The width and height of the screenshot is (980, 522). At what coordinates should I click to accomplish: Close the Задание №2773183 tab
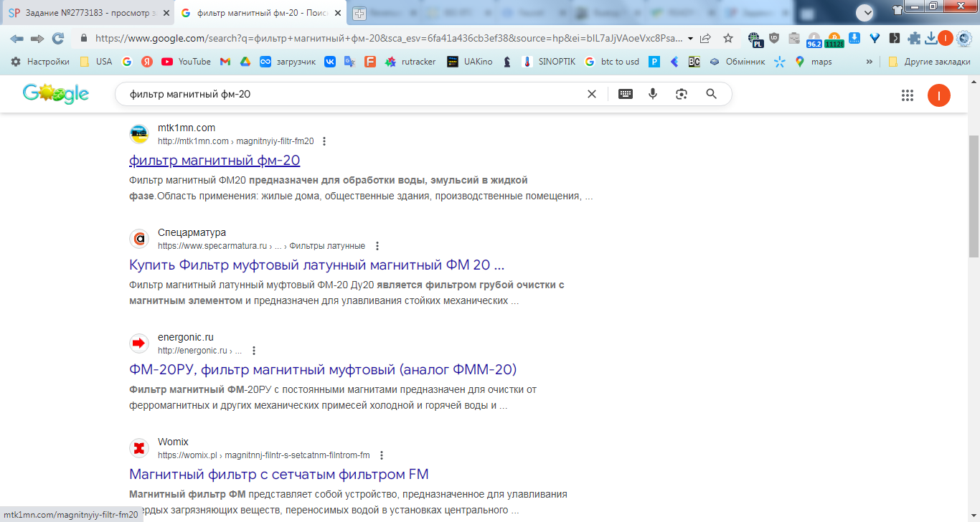click(165, 13)
